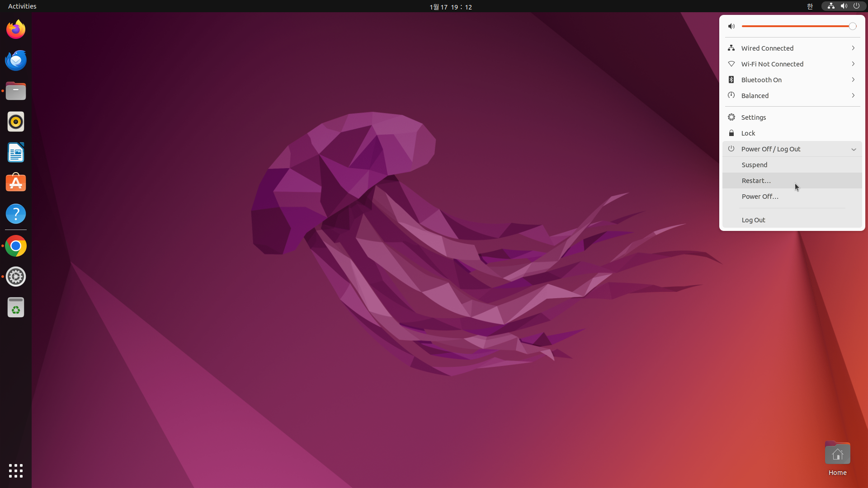Click the top bar volume icon
Viewport: 868px width, 488px height.
[844, 6]
